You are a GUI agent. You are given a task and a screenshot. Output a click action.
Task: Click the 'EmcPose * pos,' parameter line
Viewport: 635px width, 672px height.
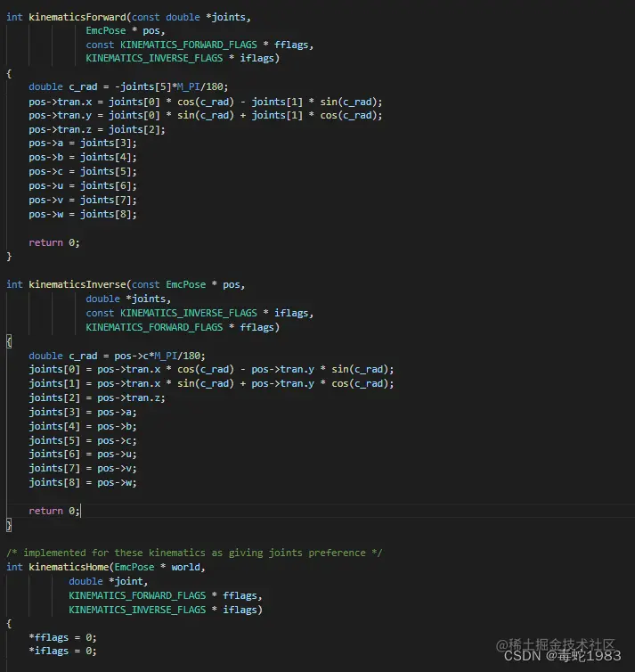pyautogui.click(x=125, y=31)
